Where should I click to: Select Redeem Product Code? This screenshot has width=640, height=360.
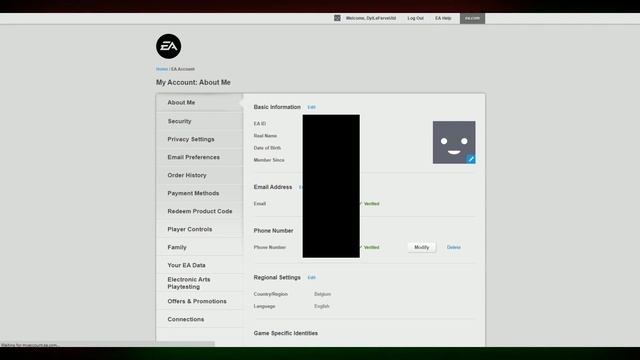pos(199,211)
